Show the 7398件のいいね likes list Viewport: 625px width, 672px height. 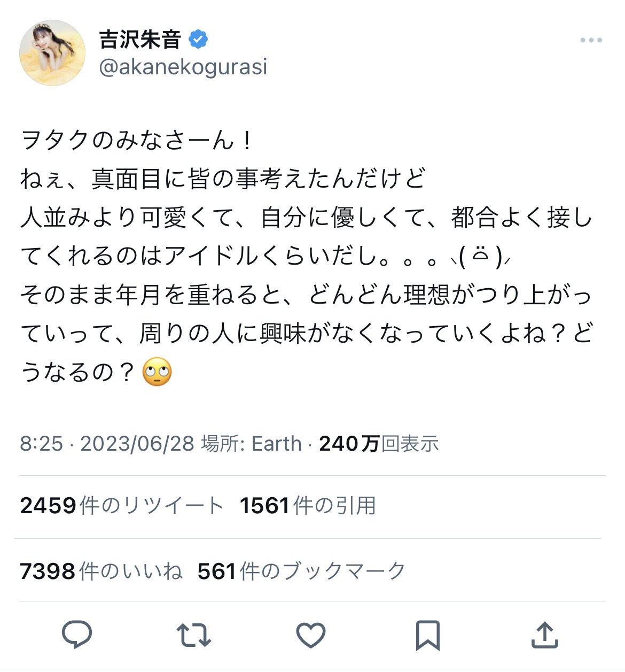pyautogui.click(x=101, y=571)
